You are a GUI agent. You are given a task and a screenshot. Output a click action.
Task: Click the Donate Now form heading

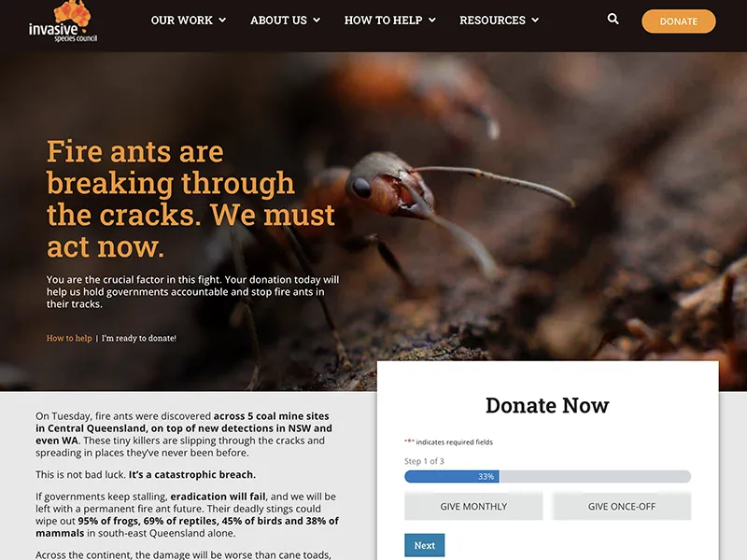(547, 405)
